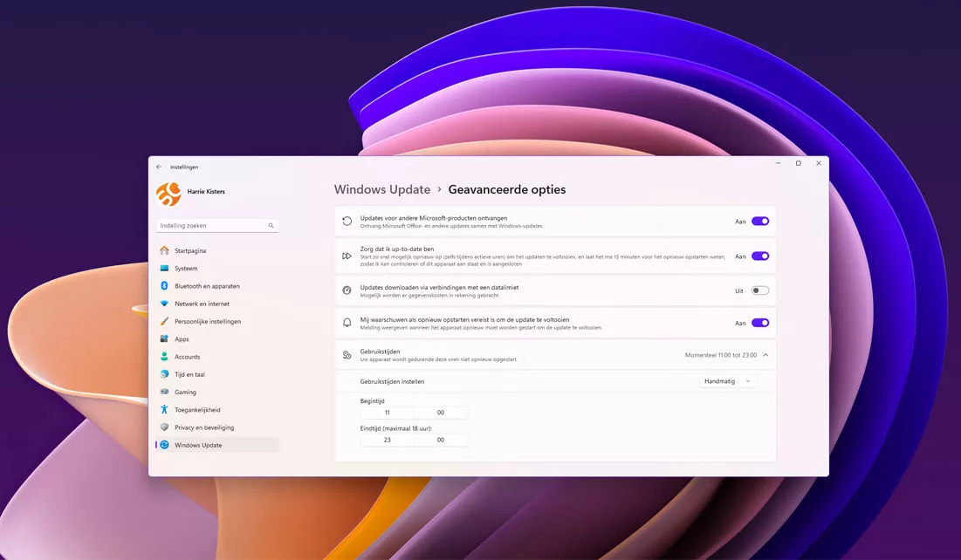Minimize the Instellingen window
Screen dimensions: 961x560
pos(779,163)
